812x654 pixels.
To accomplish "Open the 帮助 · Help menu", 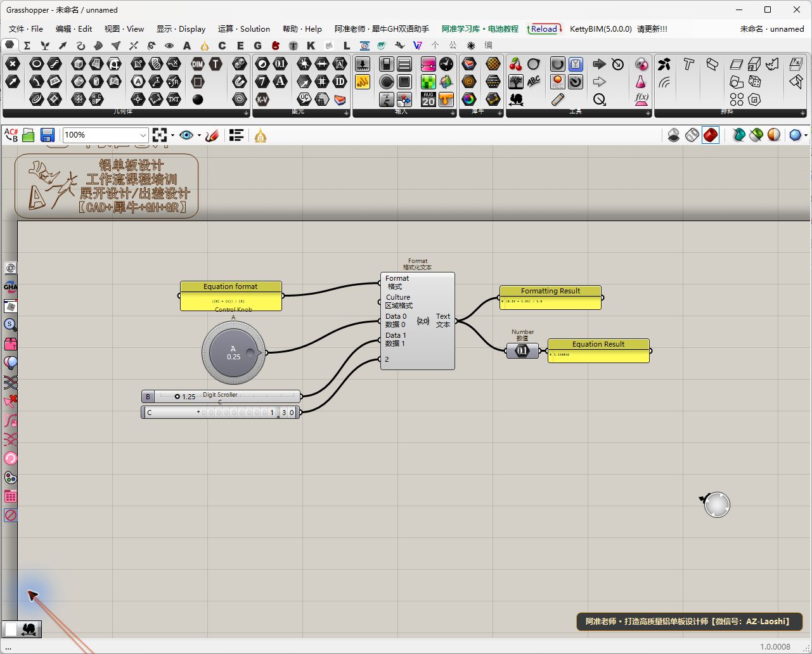I will click(302, 29).
